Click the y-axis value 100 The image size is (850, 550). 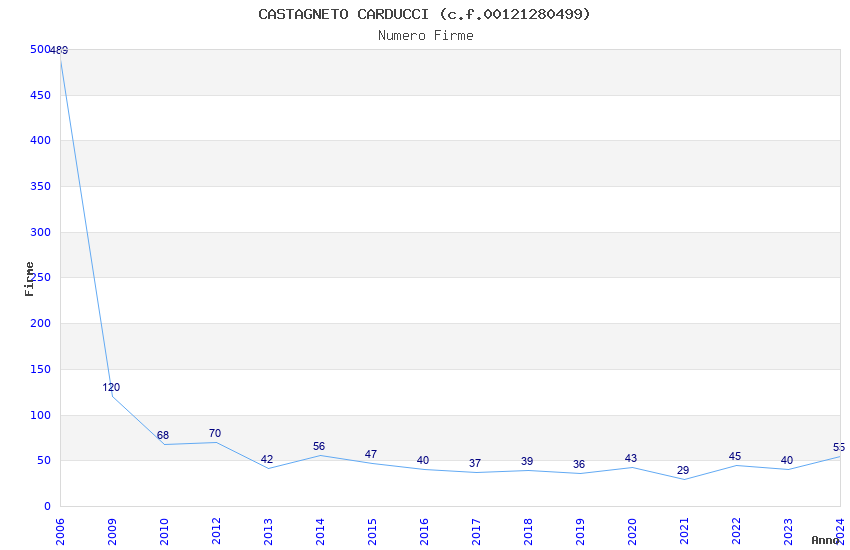coord(41,416)
